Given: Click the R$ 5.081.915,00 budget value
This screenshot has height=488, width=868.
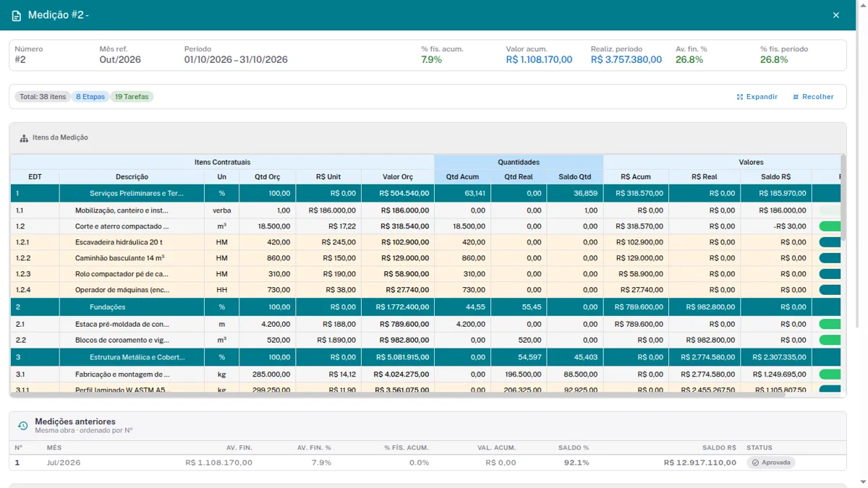Looking at the screenshot, I should 401,357.
